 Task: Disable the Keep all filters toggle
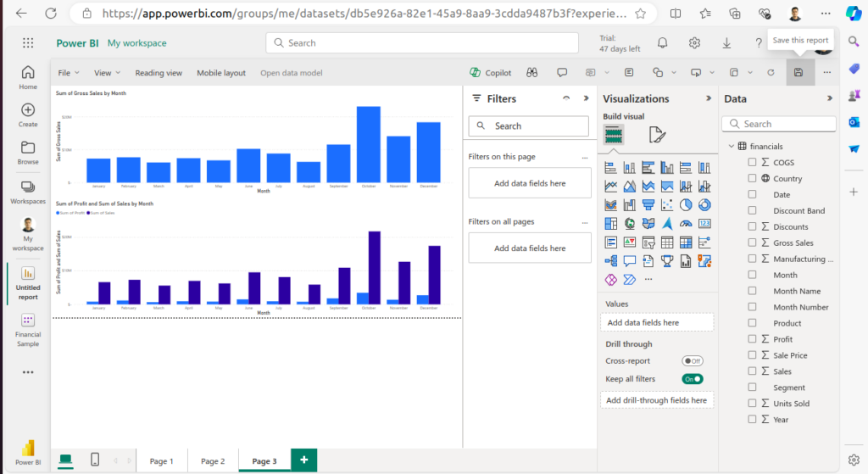tap(693, 379)
